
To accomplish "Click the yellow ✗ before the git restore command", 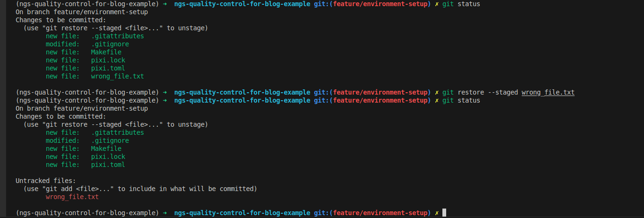I will pos(437,92).
